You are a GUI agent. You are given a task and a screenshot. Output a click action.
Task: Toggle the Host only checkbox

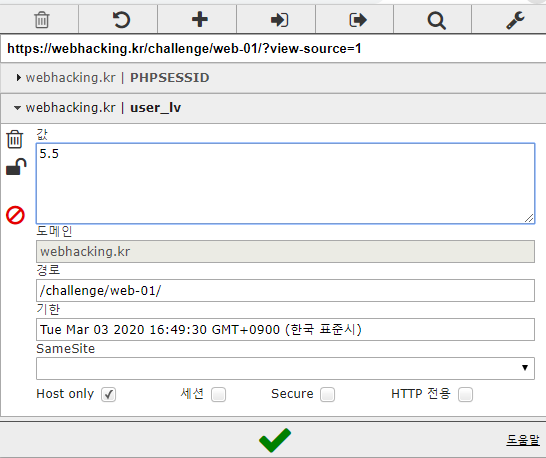click(108, 395)
